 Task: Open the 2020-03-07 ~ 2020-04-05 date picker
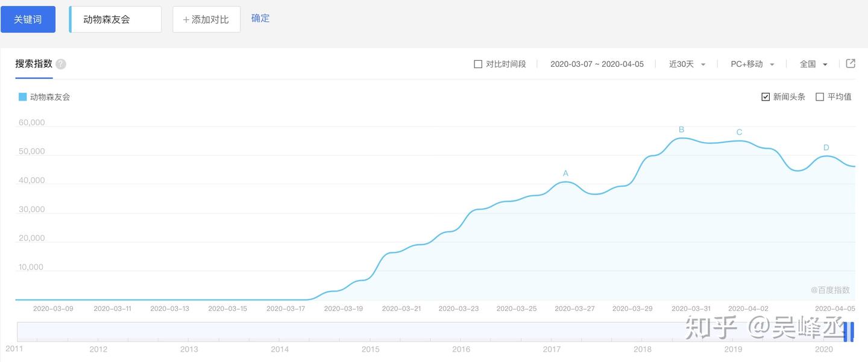point(597,64)
